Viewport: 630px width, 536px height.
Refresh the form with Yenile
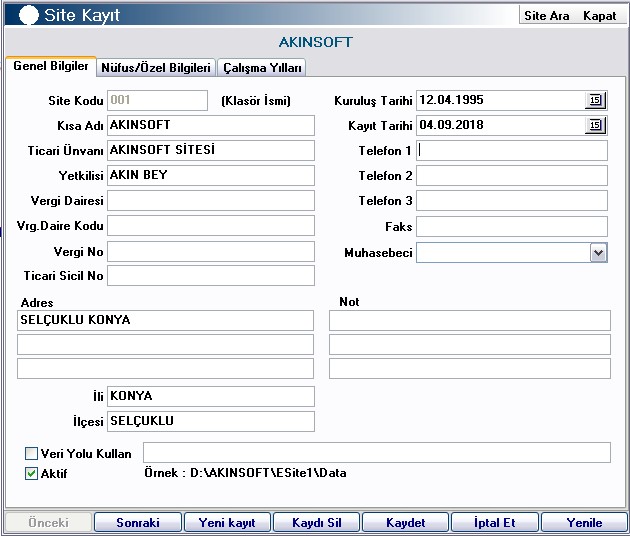tap(584, 522)
